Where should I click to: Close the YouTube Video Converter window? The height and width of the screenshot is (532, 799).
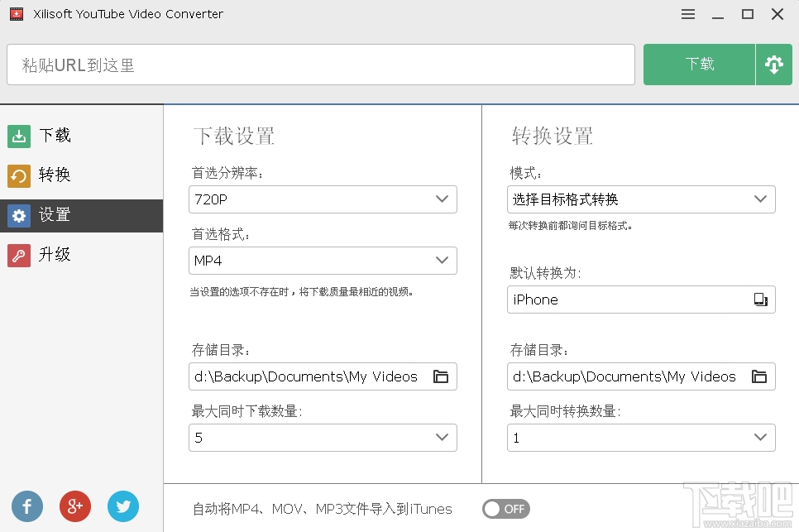(x=777, y=14)
